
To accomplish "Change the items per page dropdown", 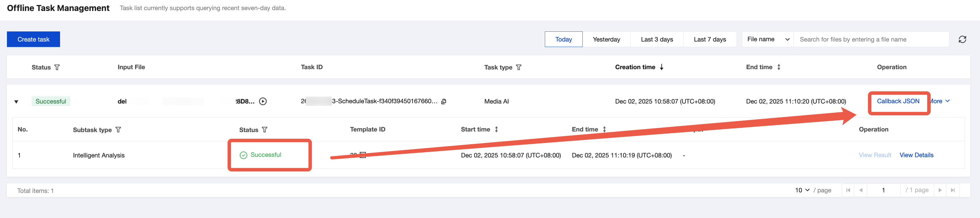I will tap(802, 190).
